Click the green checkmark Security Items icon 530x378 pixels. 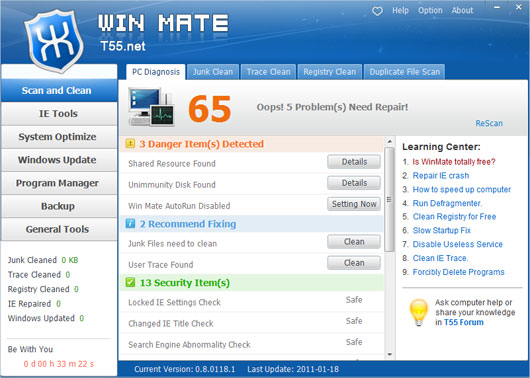130,282
